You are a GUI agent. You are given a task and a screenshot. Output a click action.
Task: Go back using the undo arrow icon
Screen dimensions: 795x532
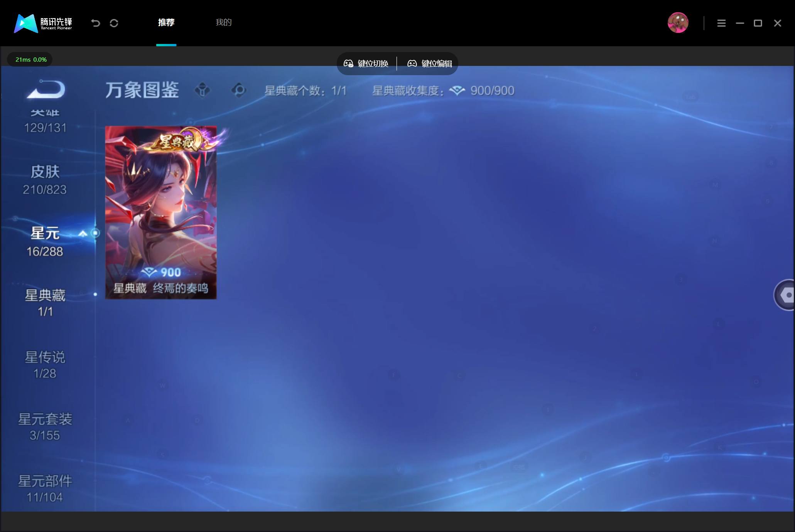click(x=95, y=23)
